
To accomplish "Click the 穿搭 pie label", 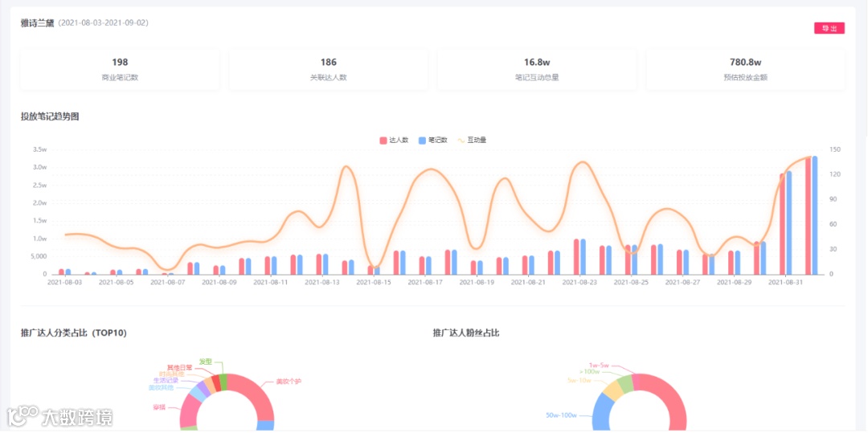I will click(159, 407).
